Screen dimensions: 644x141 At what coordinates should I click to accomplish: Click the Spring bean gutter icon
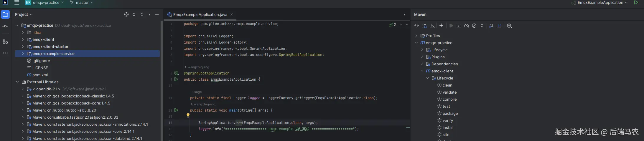pyautogui.click(x=176, y=73)
